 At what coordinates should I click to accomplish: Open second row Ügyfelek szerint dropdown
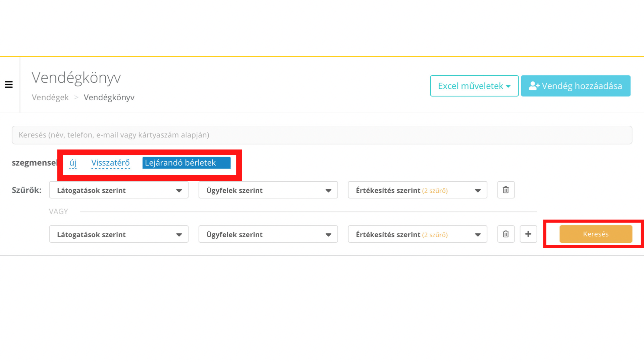268,234
